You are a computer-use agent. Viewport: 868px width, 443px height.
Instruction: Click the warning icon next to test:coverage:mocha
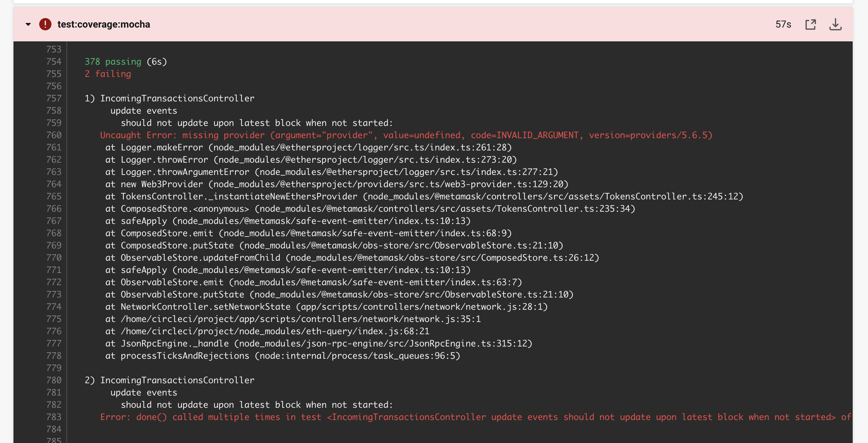click(x=44, y=24)
